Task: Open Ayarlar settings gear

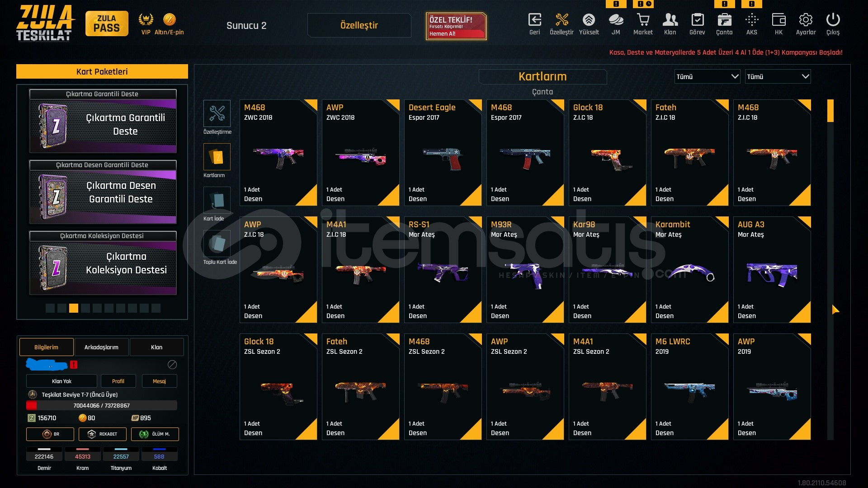Action: 806,20
